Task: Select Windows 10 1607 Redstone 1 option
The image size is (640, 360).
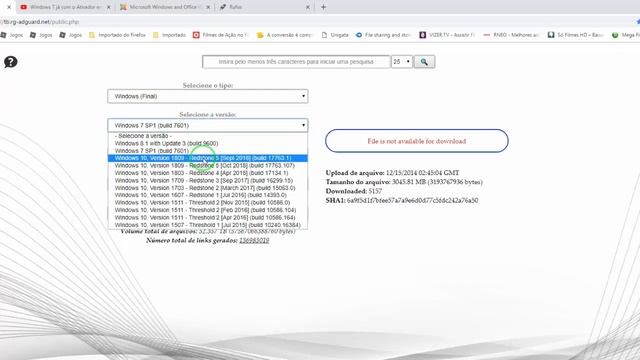Action: (x=208, y=195)
